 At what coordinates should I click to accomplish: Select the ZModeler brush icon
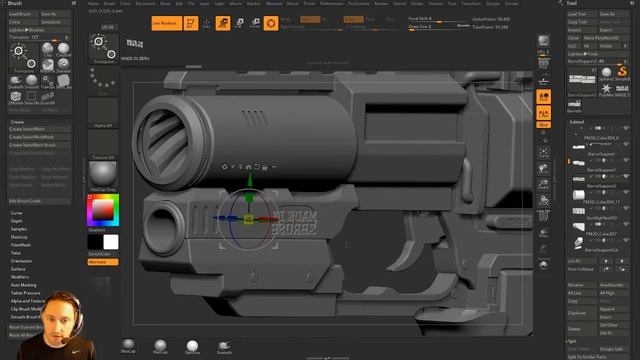click(16, 97)
